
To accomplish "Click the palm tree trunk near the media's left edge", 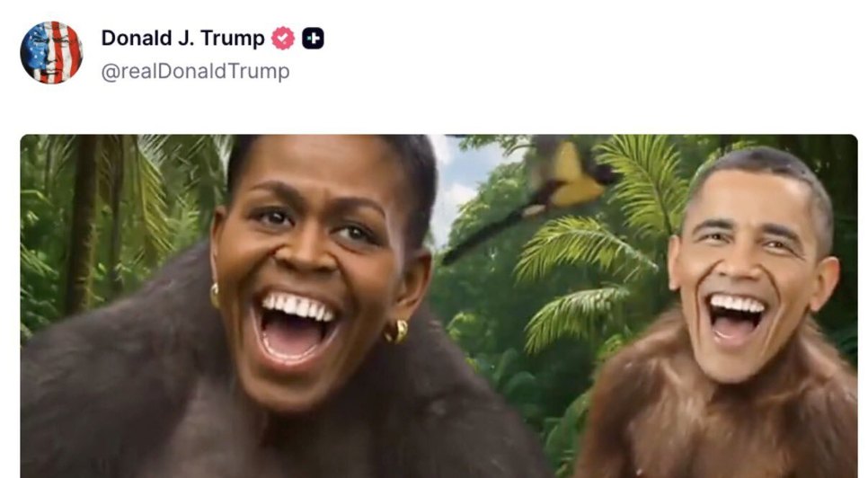I will (83, 221).
